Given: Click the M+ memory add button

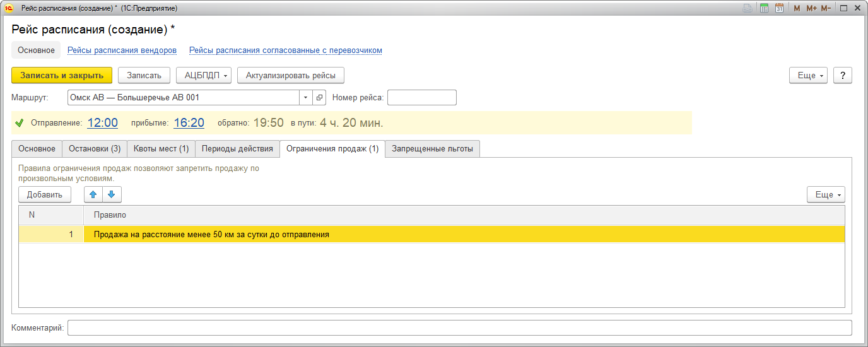Looking at the screenshot, I should click(811, 8).
